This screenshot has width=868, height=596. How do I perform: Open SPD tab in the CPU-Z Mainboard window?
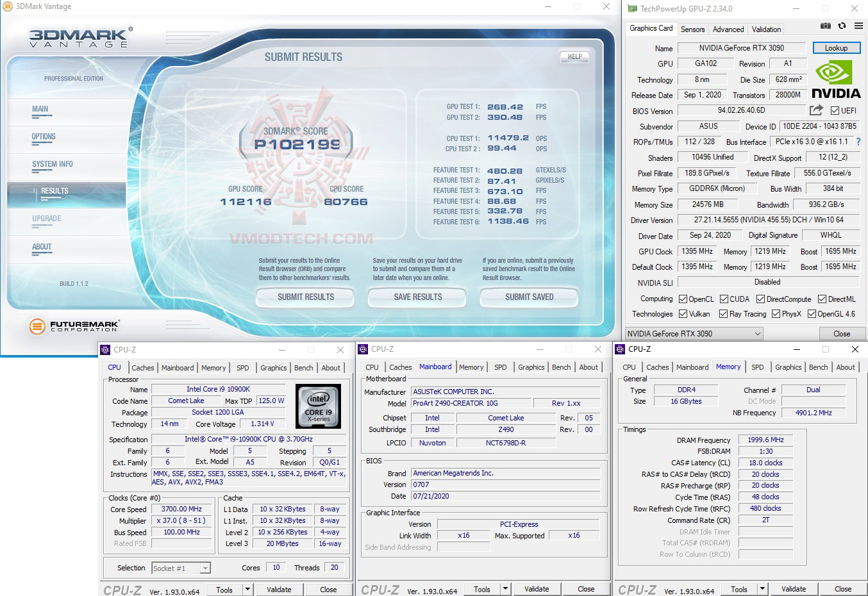[501, 367]
